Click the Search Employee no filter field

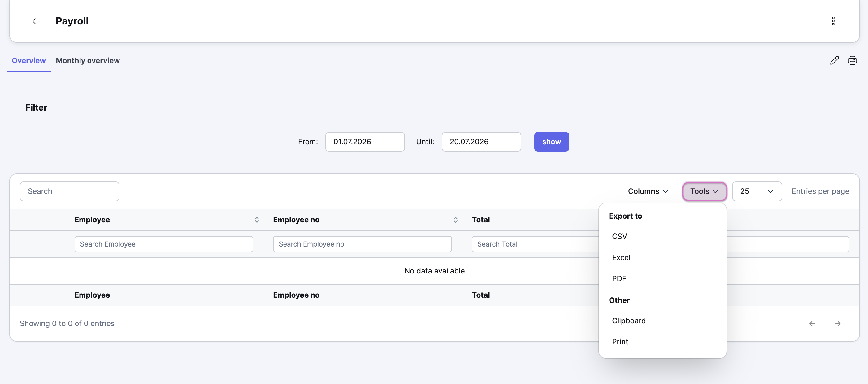(362, 244)
